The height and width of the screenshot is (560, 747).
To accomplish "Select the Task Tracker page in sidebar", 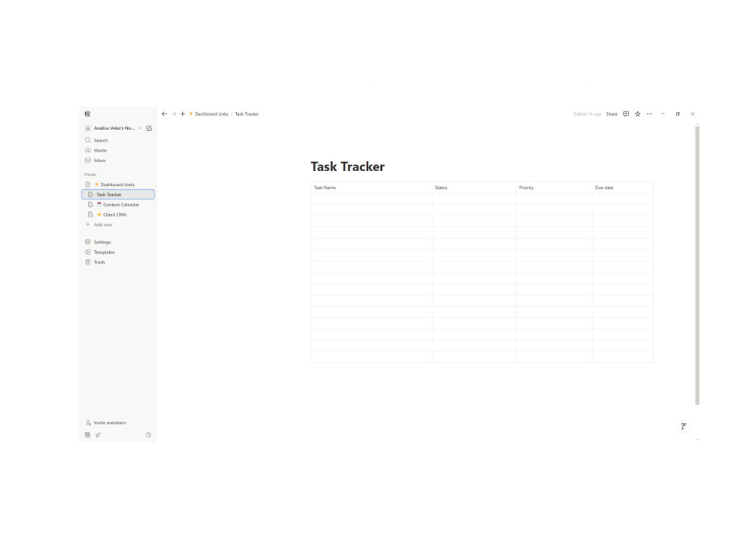I will pos(118,195).
